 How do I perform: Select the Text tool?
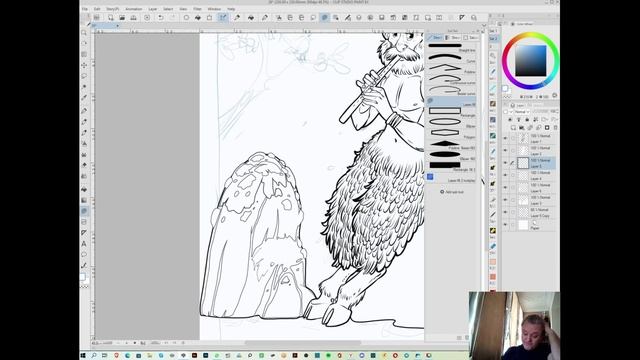coord(84,244)
